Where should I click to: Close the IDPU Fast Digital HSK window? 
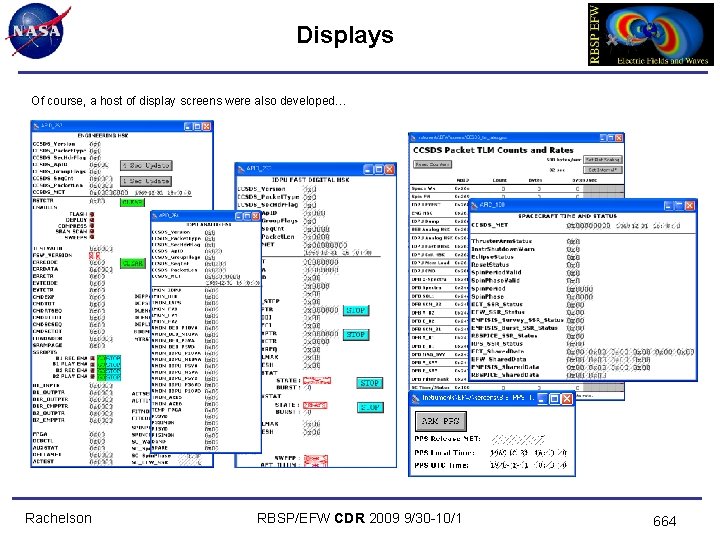389,169
